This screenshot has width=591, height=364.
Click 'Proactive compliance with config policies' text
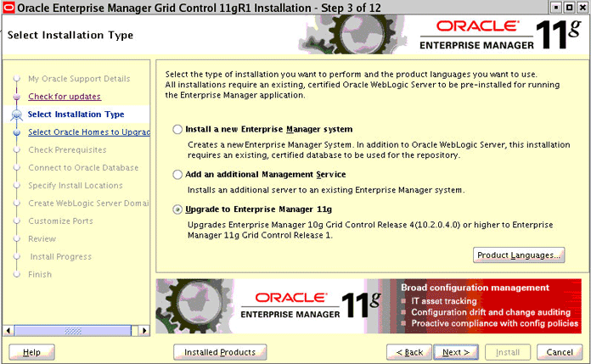pos(494,323)
